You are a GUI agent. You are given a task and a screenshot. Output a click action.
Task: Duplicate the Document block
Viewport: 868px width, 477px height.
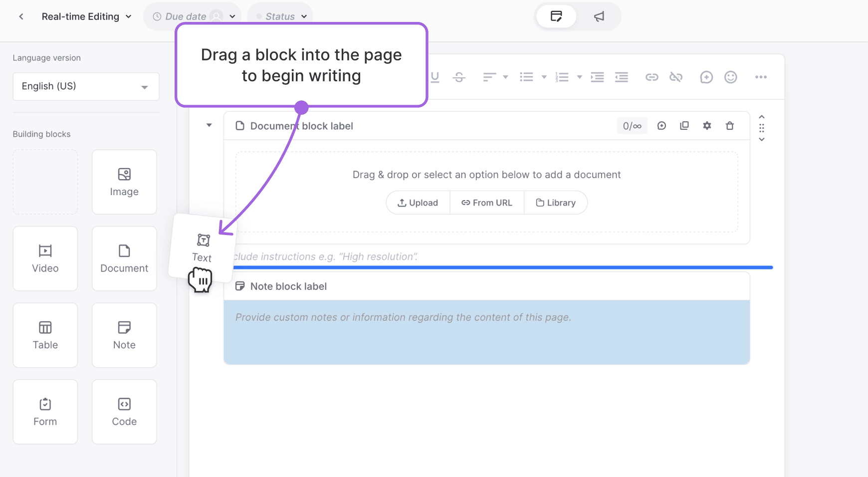tap(684, 126)
